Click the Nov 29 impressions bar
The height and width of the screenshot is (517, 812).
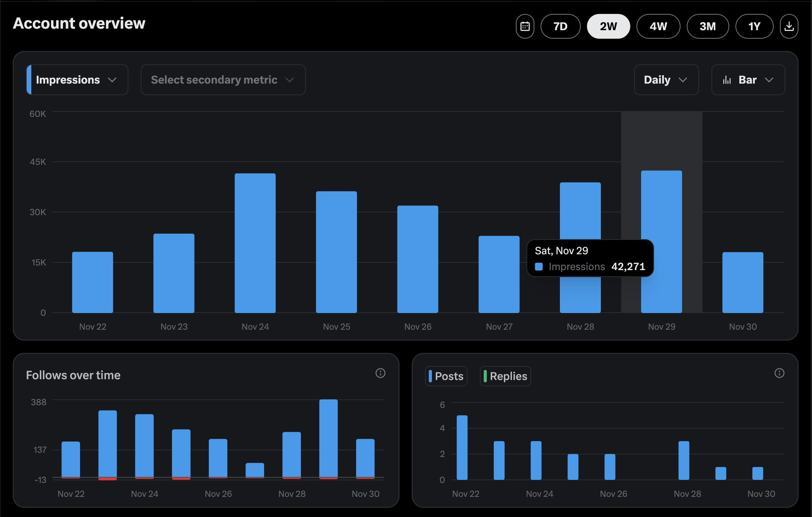[662, 209]
